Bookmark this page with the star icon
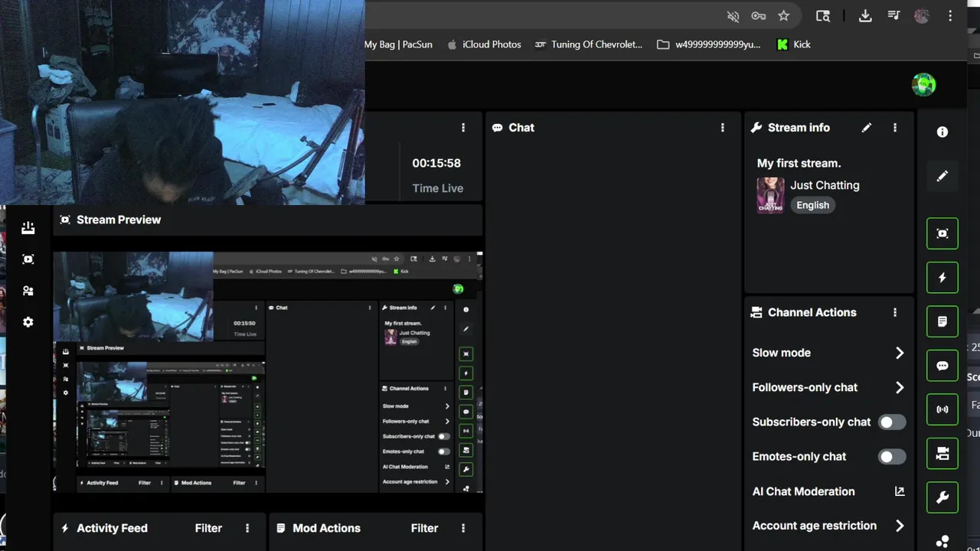980x551 pixels. click(783, 16)
